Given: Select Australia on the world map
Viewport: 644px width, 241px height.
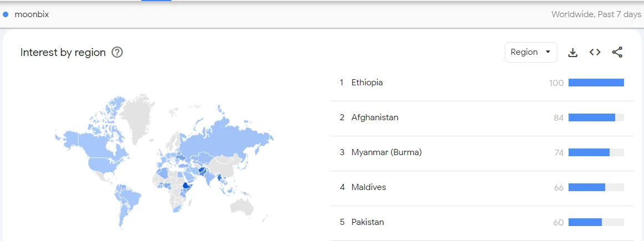Looking at the screenshot, I should 242,204.
